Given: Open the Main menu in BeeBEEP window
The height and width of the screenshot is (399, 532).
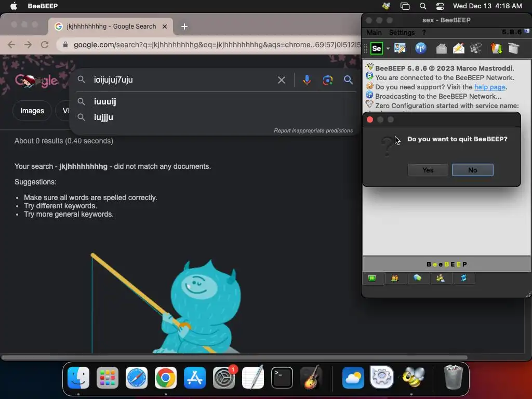Looking at the screenshot, I should 374,32.
